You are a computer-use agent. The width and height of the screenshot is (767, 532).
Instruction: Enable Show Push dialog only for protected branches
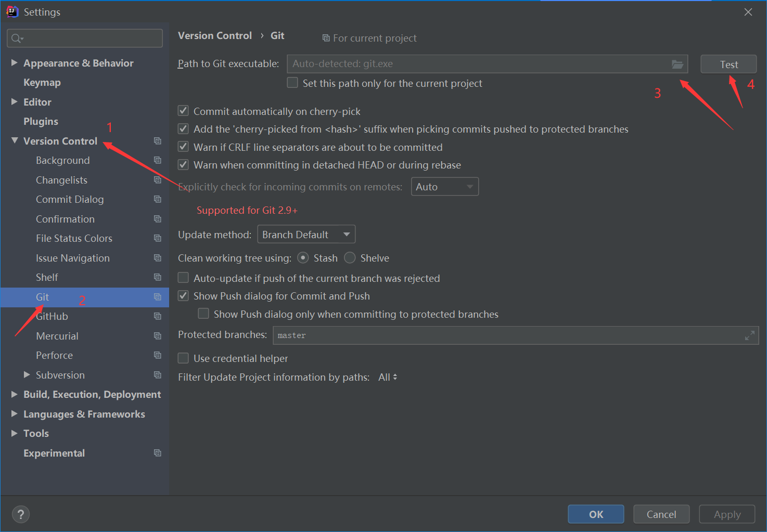(203, 314)
